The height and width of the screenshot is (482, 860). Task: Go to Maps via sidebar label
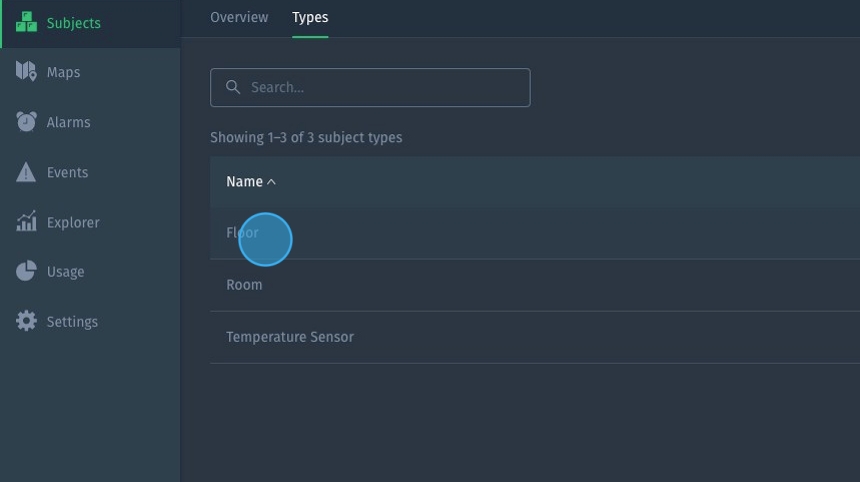click(x=63, y=72)
